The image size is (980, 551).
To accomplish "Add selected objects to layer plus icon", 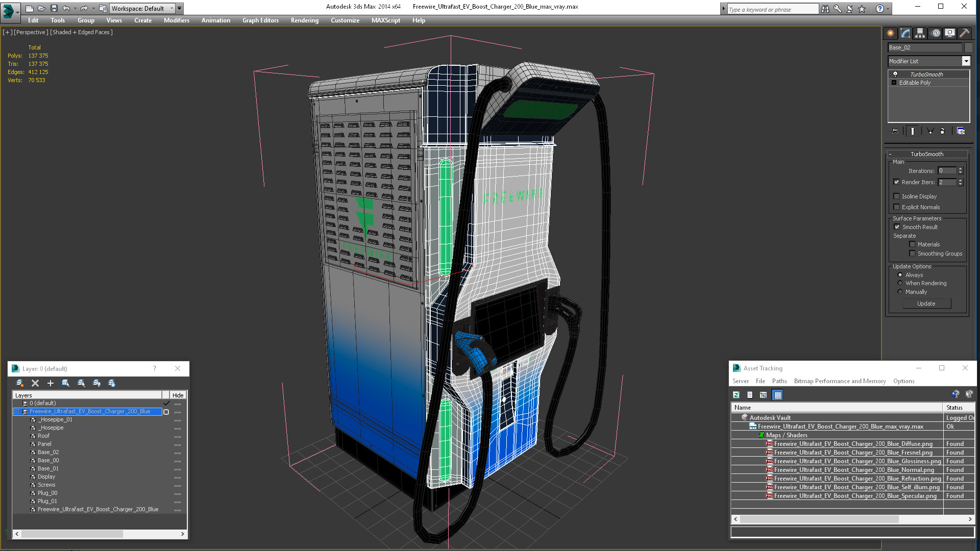I will 51,383.
